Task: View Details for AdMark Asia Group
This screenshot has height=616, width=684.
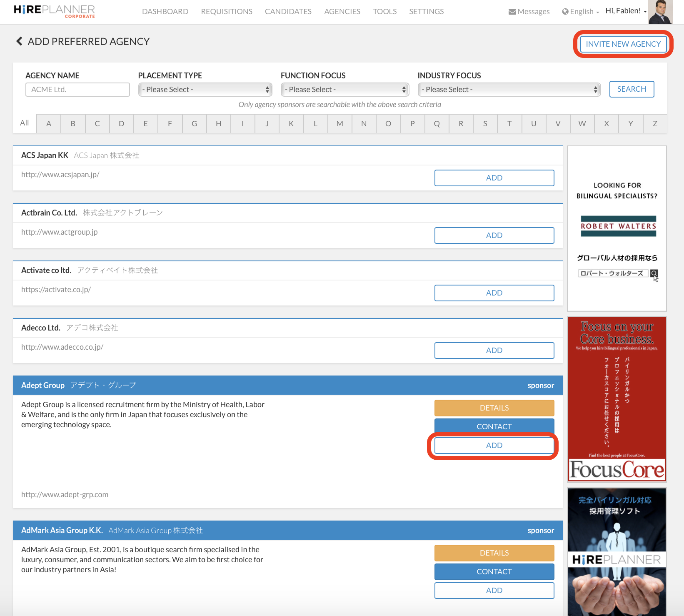Action: coord(494,553)
